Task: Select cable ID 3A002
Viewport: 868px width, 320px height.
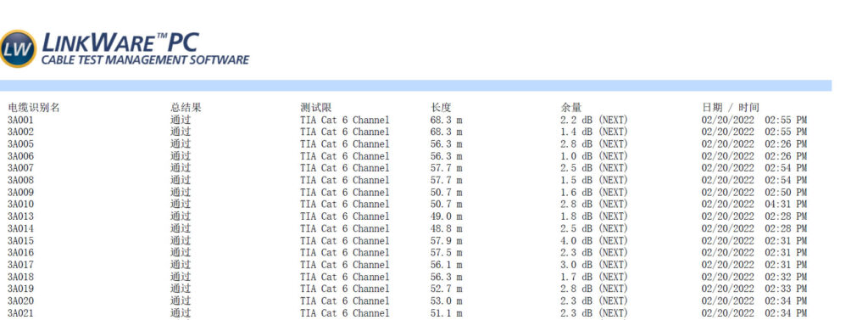Action: coord(20,132)
